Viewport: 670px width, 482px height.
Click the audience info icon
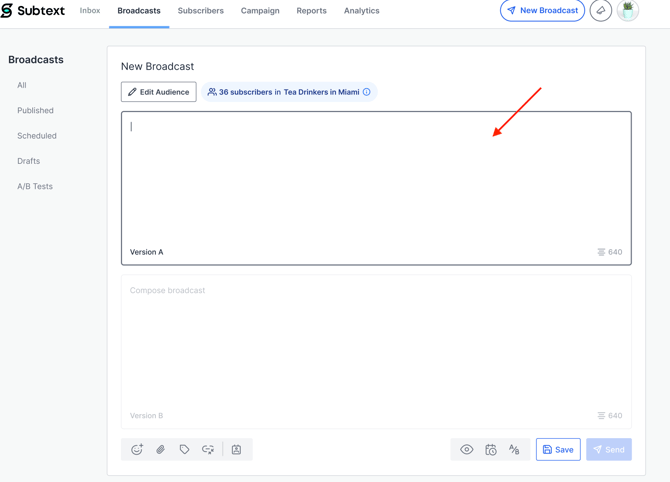(367, 92)
